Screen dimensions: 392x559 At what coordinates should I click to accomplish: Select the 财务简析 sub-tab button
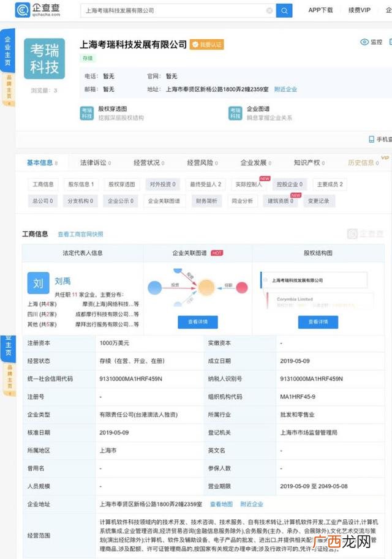206,201
